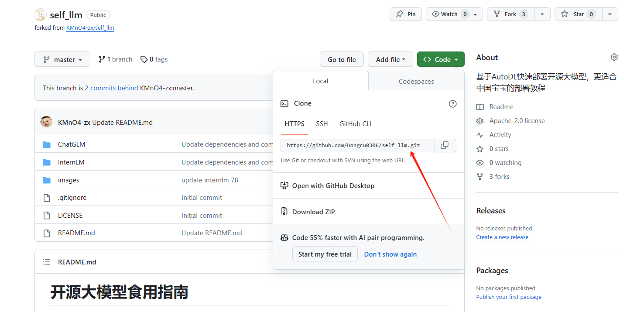Screen dimensions: 644x312
Task: Open the .gitignore file name
Action: click(x=72, y=198)
